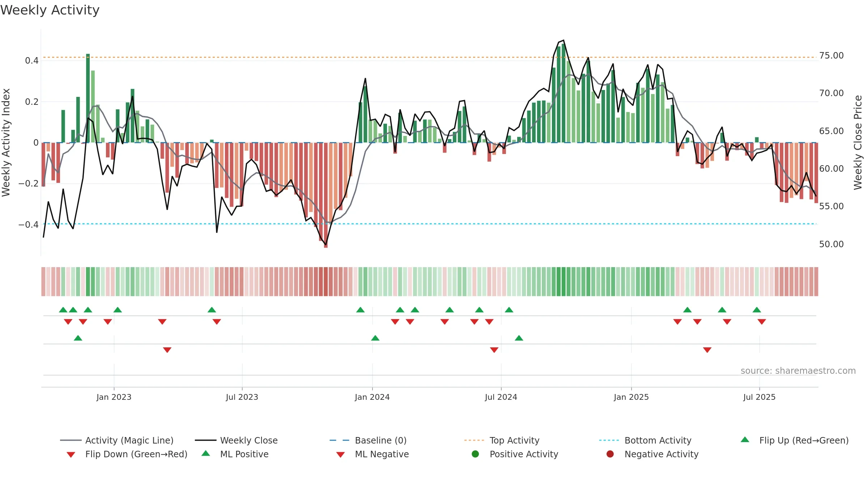Viewport: 868px width, 488px height.
Task: Click the Flip Up marker just after Jul 2024
Action: click(509, 310)
